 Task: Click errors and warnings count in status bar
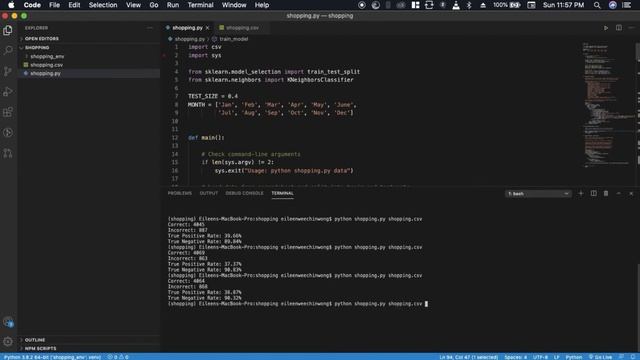pyautogui.click(x=118, y=357)
